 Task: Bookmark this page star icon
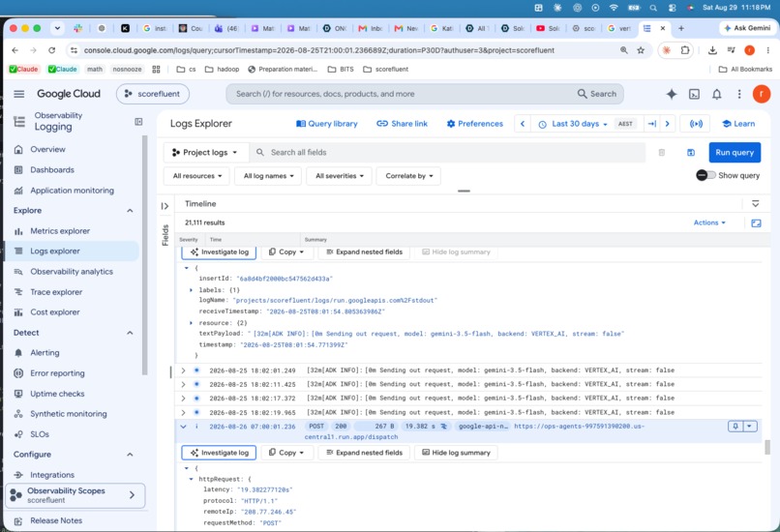pyautogui.click(x=641, y=50)
